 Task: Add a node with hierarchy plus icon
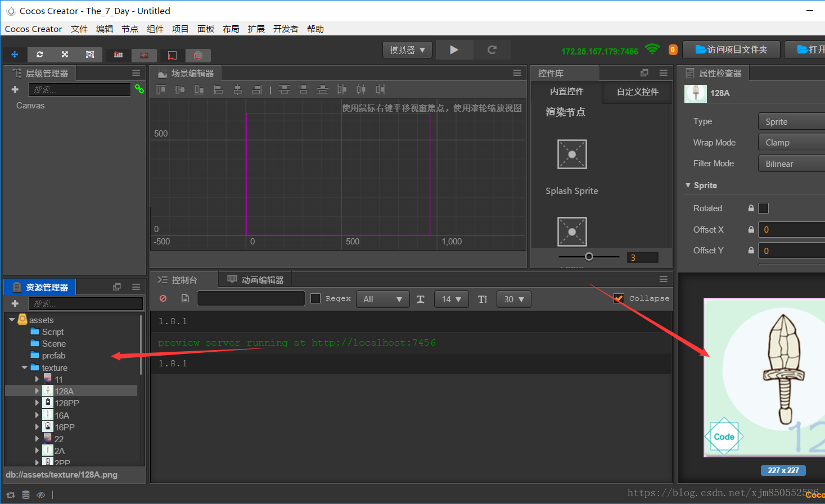click(15, 89)
